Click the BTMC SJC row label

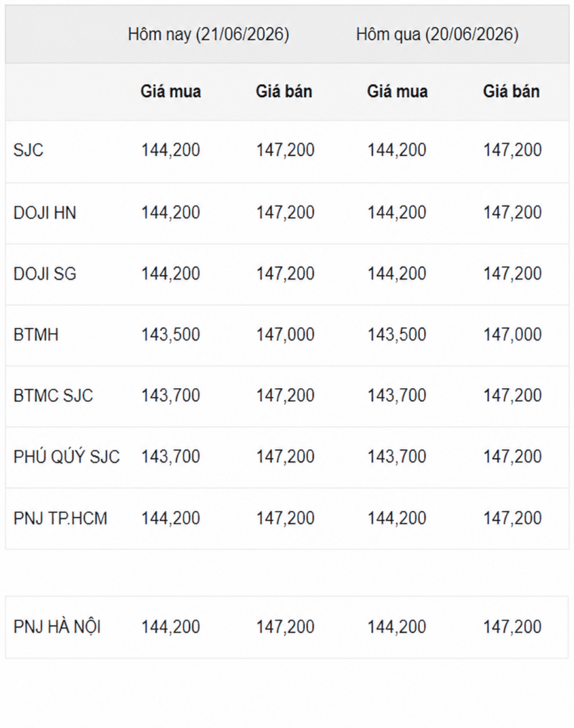(x=53, y=396)
